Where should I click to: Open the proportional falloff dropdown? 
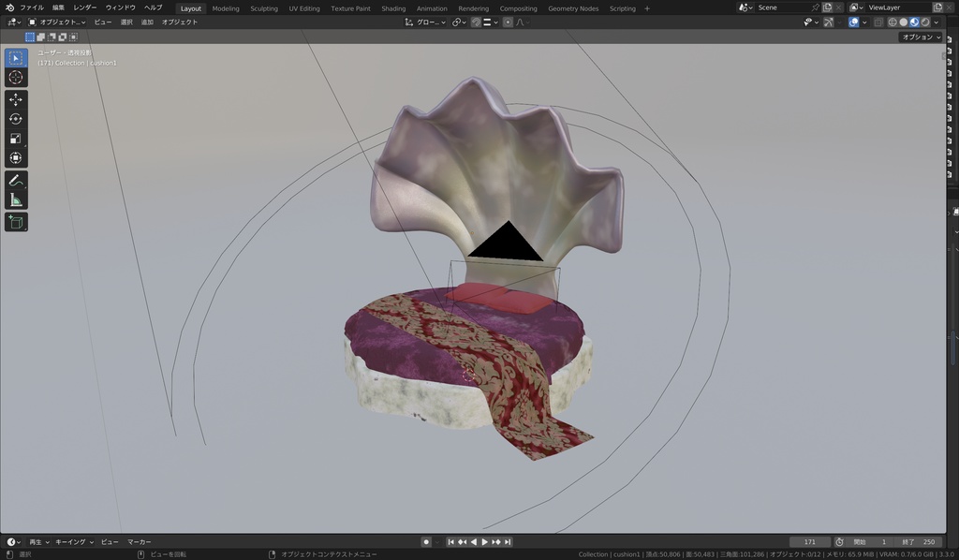tap(523, 22)
